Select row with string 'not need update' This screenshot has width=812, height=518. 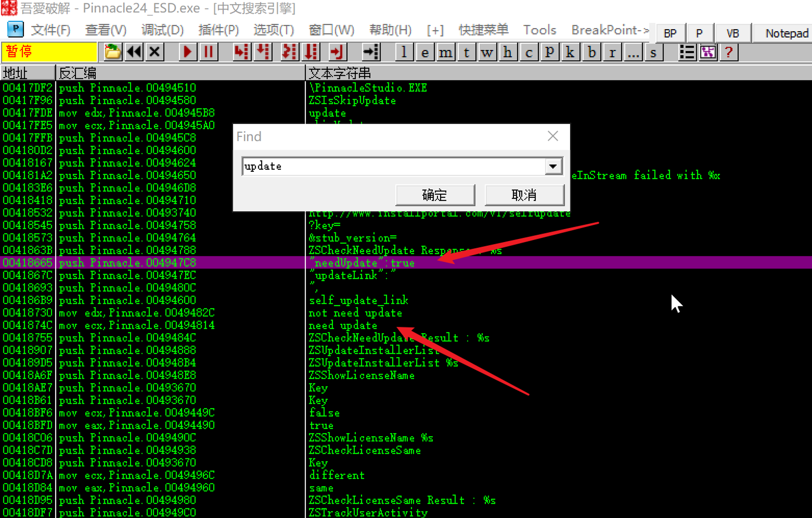click(x=406, y=313)
